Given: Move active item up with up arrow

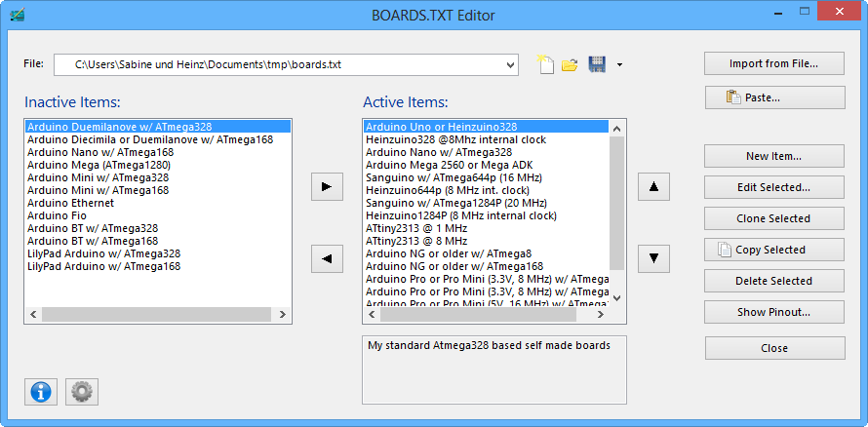Looking at the screenshot, I should coord(653,187).
